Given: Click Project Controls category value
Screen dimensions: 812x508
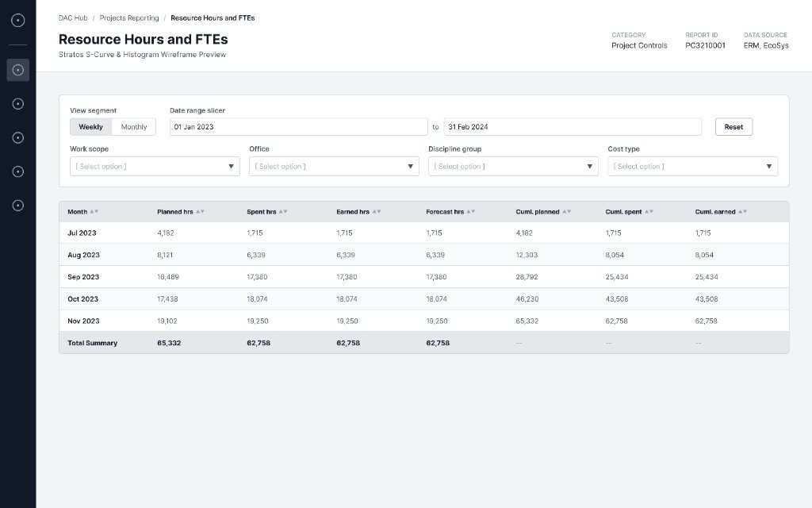Looking at the screenshot, I should point(639,45).
